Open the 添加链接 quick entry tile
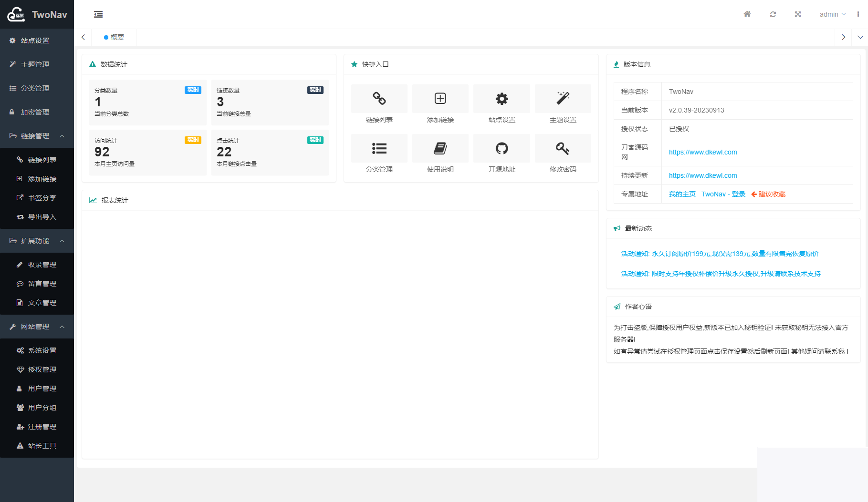This screenshot has width=868, height=502. (x=440, y=99)
